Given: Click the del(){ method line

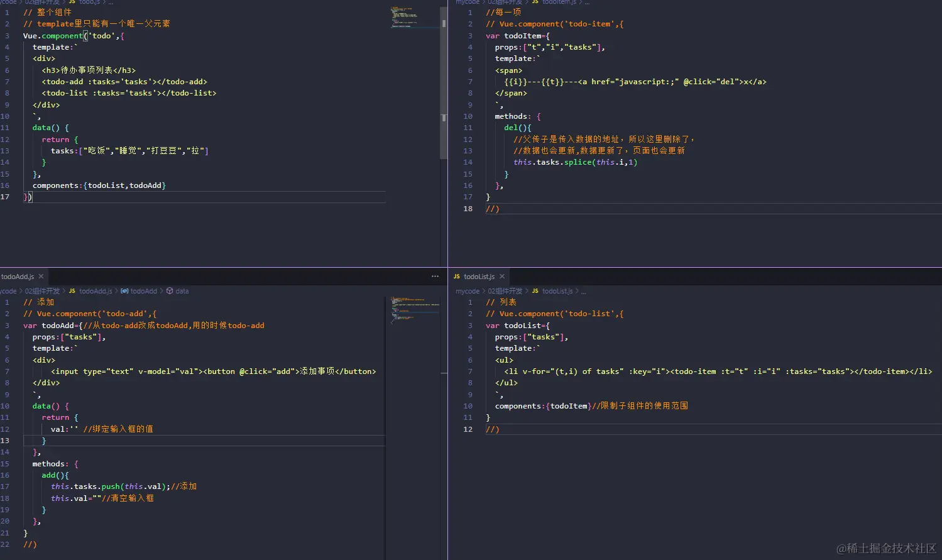Looking at the screenshot, I should pos(518,128).
